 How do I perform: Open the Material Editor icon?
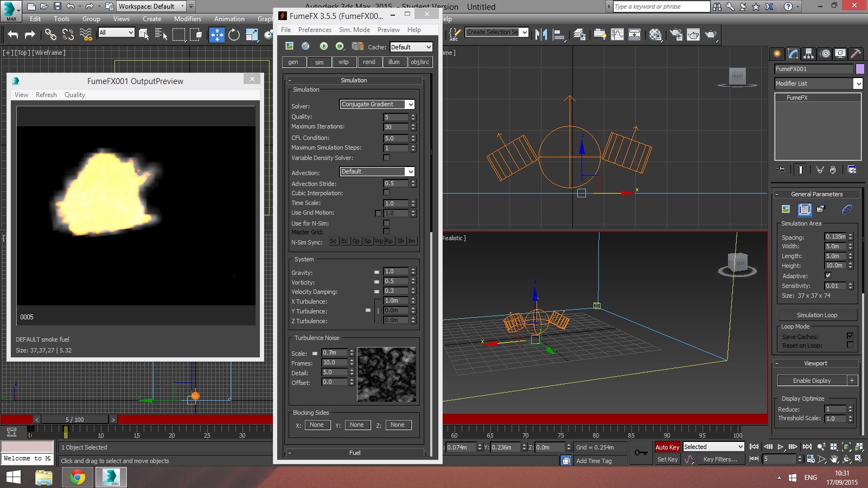[x=655, y=35]
